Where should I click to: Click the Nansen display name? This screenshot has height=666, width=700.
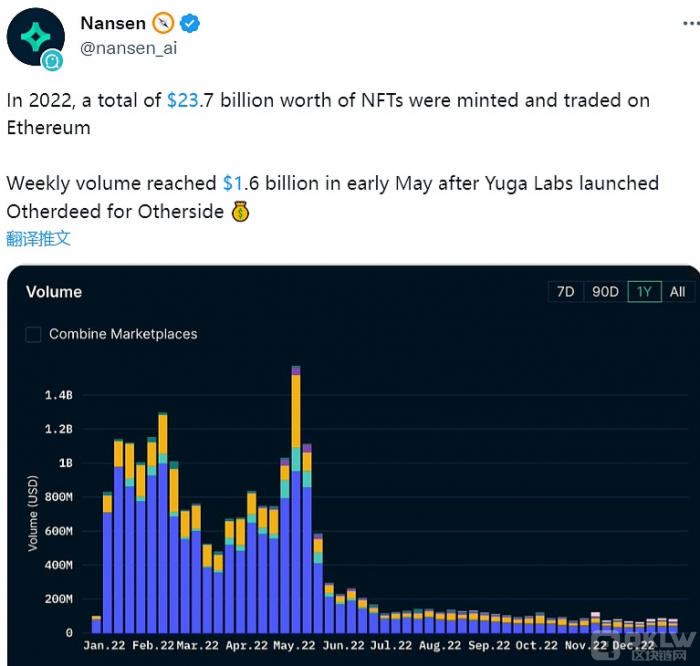(112, 22)
